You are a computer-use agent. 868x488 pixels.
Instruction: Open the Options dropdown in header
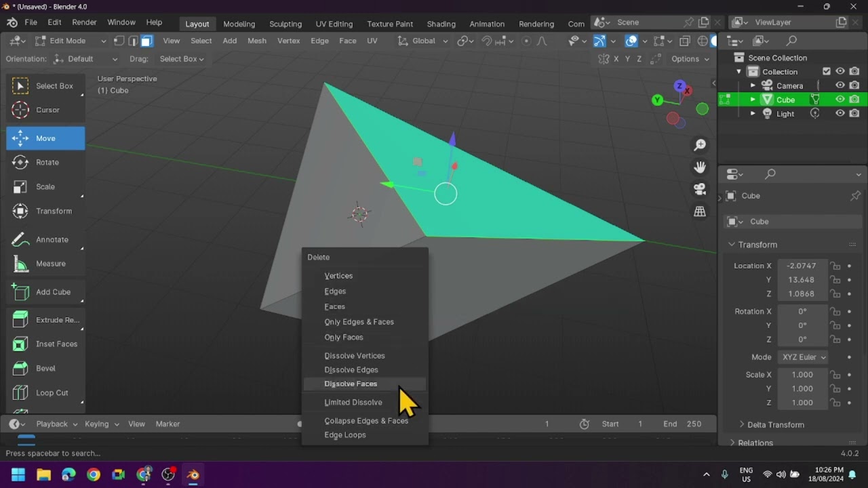(690, 59)
